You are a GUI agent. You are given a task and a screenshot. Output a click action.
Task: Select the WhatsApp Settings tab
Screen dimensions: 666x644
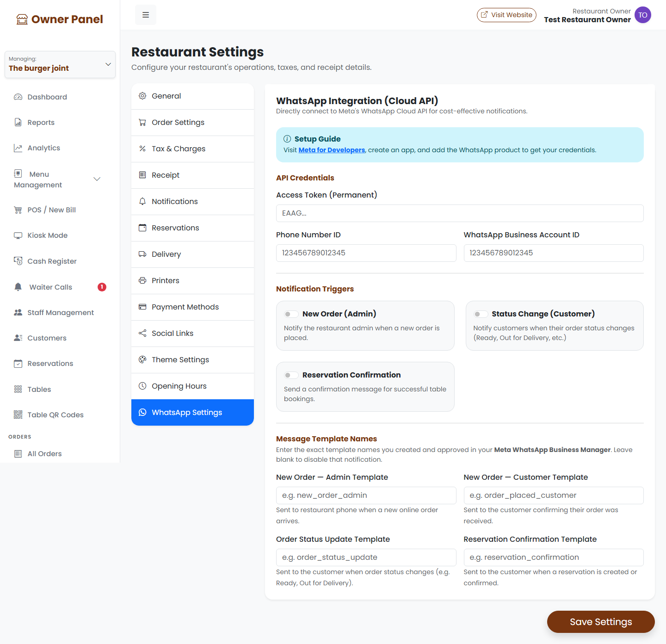tap(192, 412)
